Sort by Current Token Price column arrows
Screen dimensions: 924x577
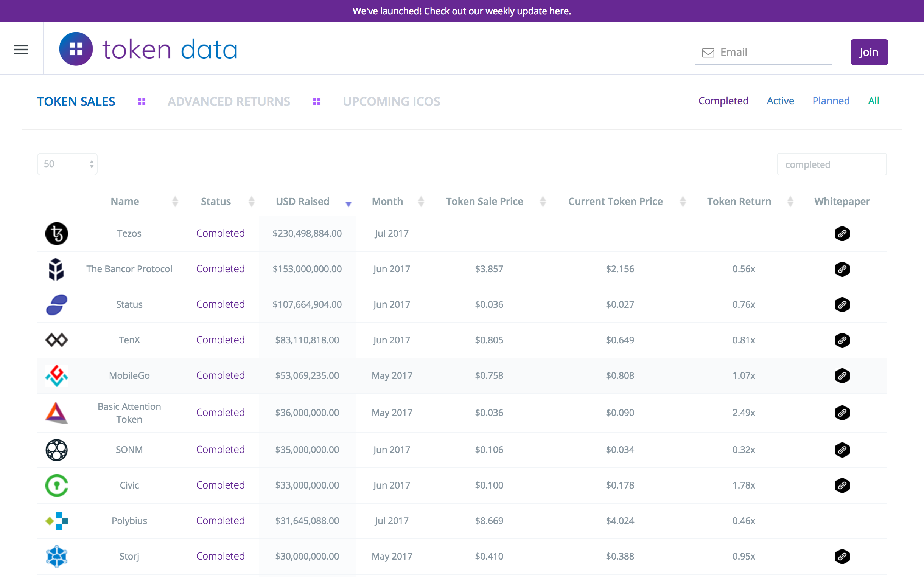[x=683, y=201]
